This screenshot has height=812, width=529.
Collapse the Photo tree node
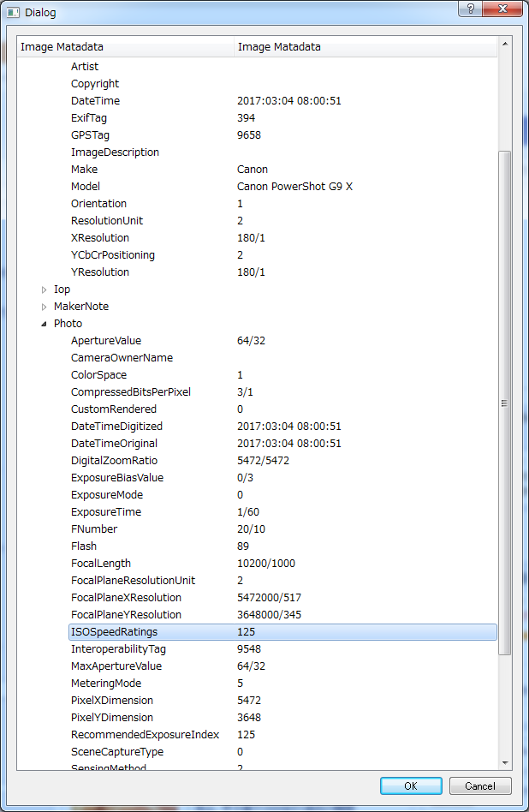click(x=44, y=324)
